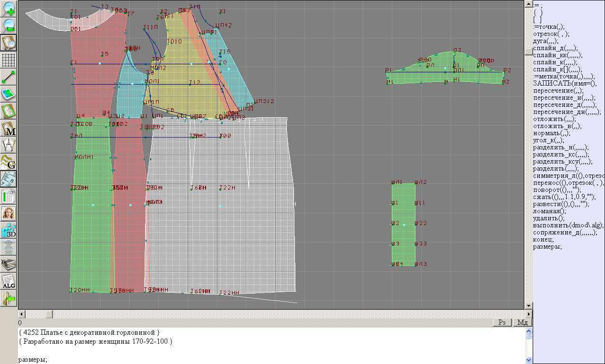This screenshot has height=364, width=605.
Task: Open the pattern with M icon
Action: click(9, 128)
